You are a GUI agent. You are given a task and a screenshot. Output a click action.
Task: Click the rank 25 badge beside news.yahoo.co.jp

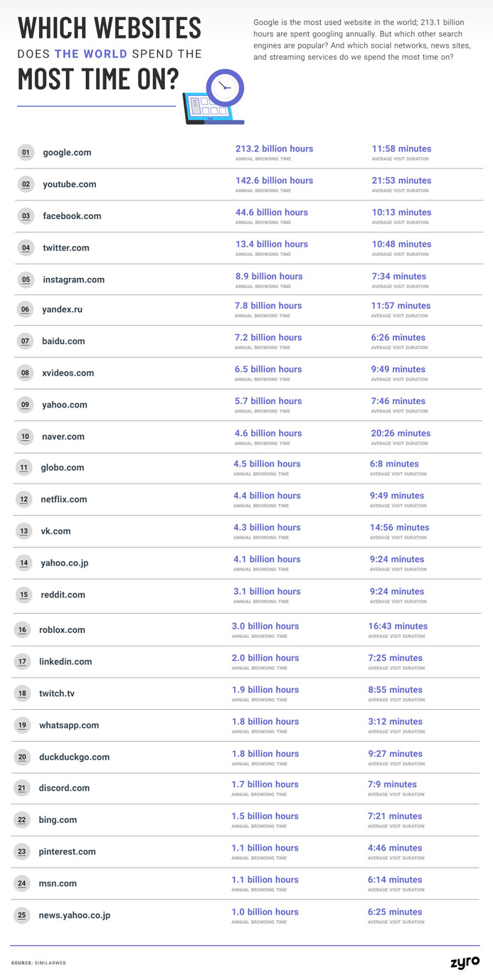[x=22, y=915]
